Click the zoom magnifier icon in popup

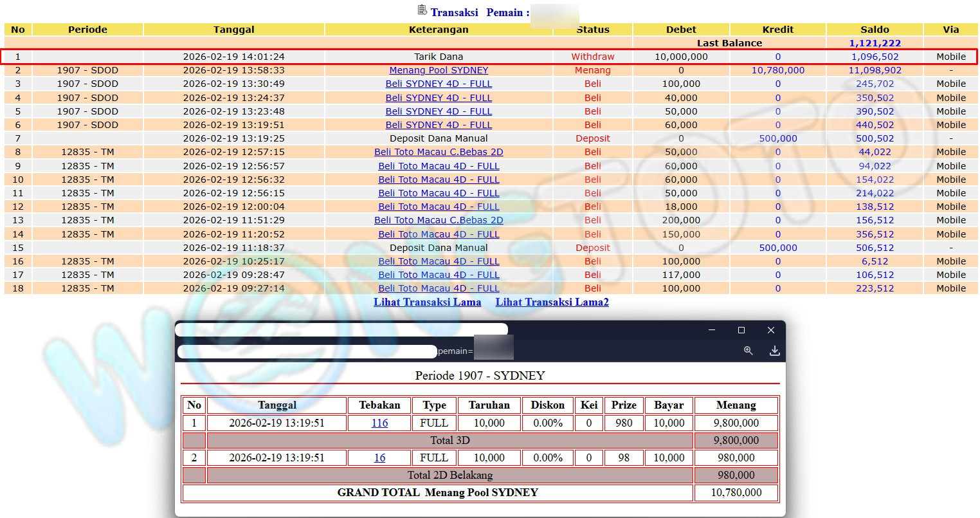pyautogui.click(x=748, y=351)
